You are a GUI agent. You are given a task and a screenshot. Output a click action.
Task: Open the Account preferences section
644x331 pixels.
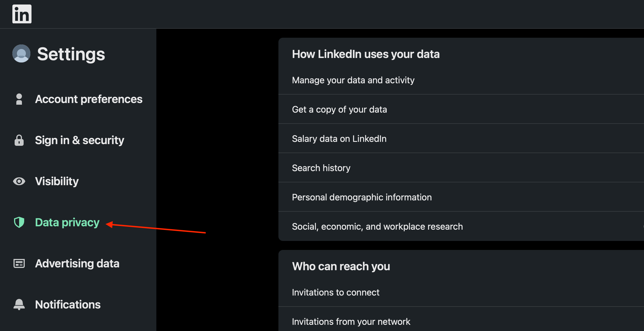point(89,99)
